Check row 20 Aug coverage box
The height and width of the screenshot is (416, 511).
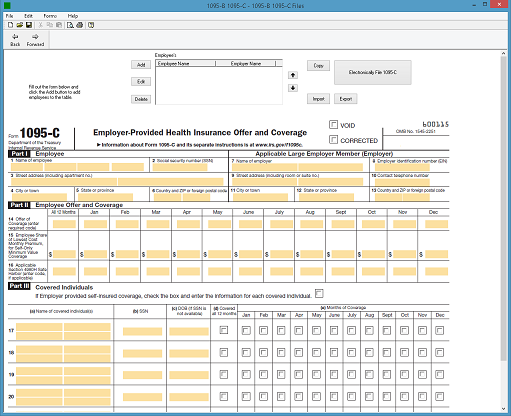coord(369,396)
